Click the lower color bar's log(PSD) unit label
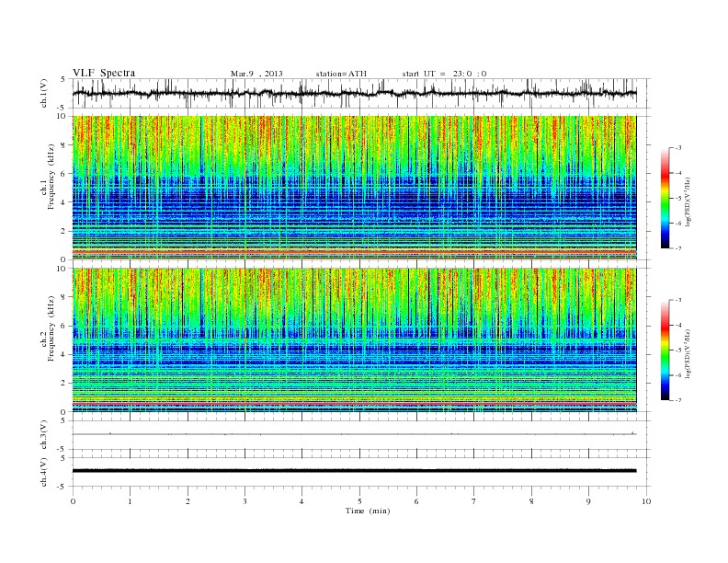The height and width of the screenshot is (563, 728). [x=688, y=353]
